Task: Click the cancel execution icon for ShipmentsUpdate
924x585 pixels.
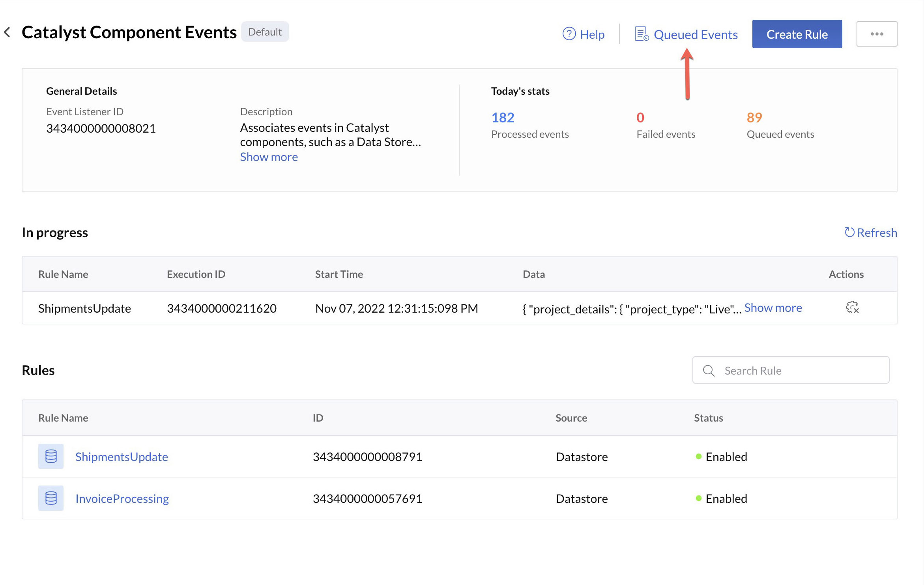Action: click(852, 307)
